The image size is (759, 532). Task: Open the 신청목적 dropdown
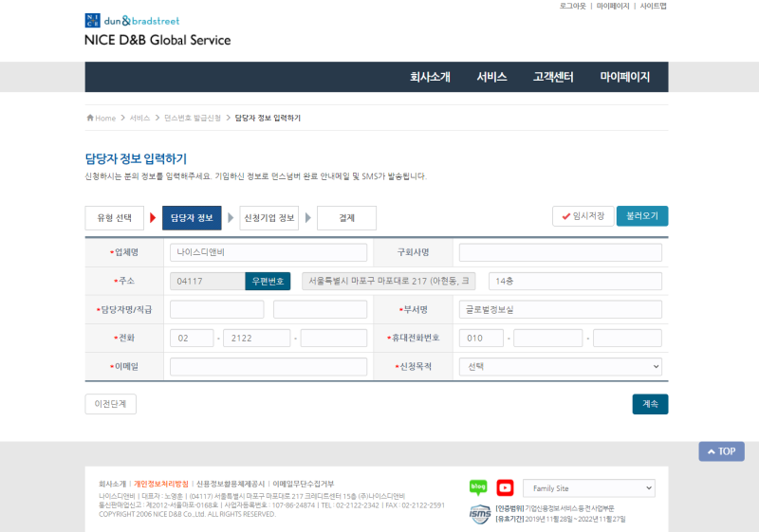pos(560,367)
